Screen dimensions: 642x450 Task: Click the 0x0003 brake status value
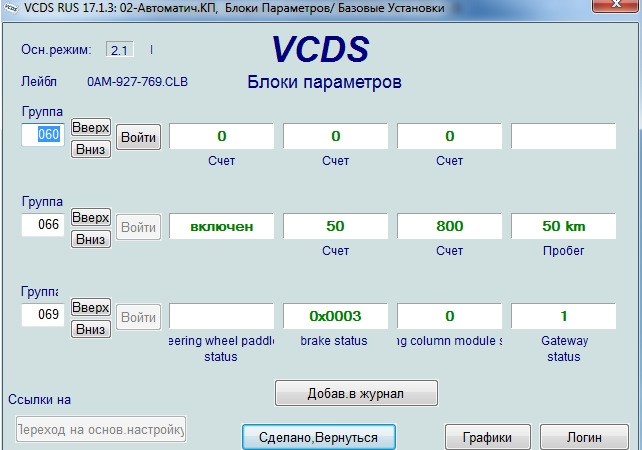coord(335,316)
